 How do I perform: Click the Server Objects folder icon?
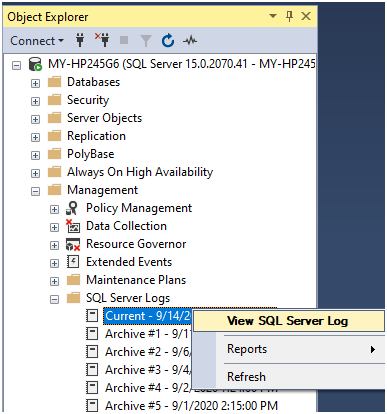pos(55,118)
